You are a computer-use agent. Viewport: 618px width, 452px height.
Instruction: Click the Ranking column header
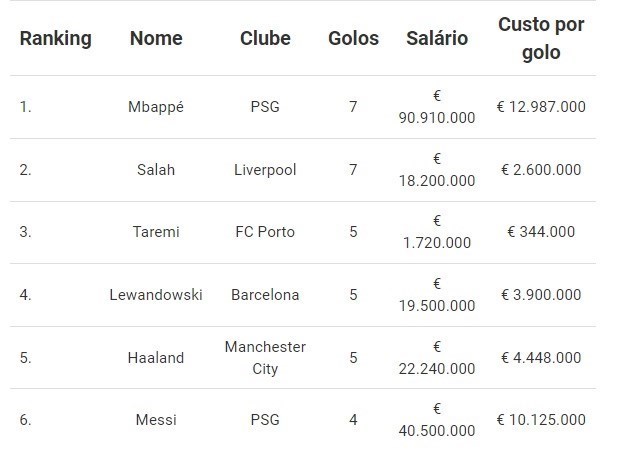click(55, 39)
